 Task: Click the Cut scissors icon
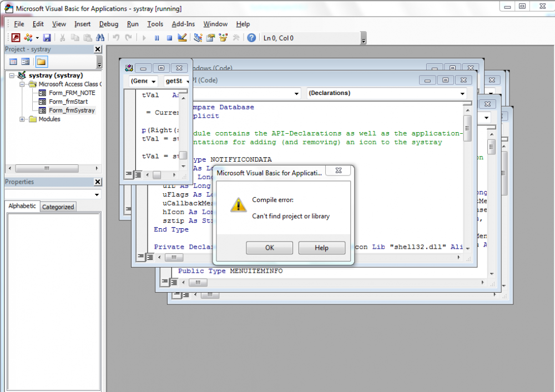62,38
